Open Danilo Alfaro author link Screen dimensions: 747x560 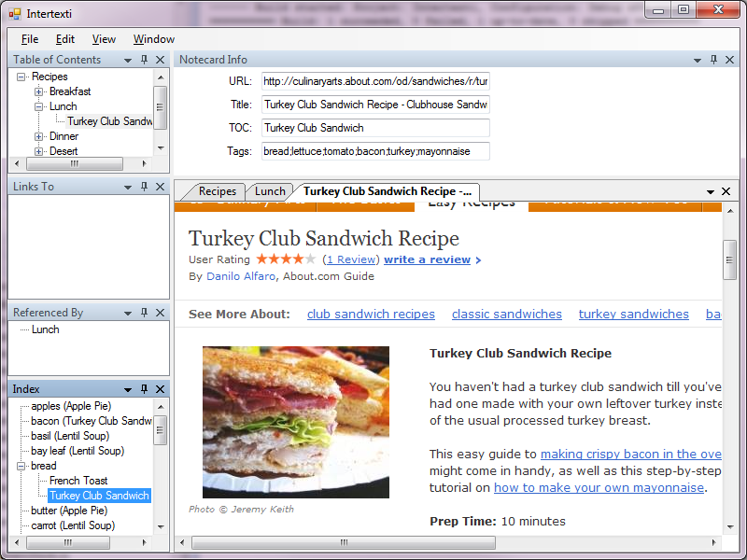(241, 276)
